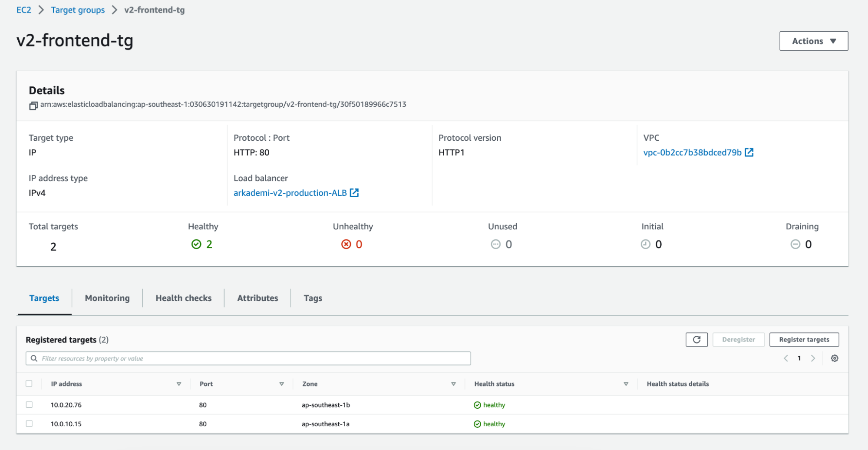868x450 pixels.
Task: Open VPC external link icon
Action: [x=749, y=152]
